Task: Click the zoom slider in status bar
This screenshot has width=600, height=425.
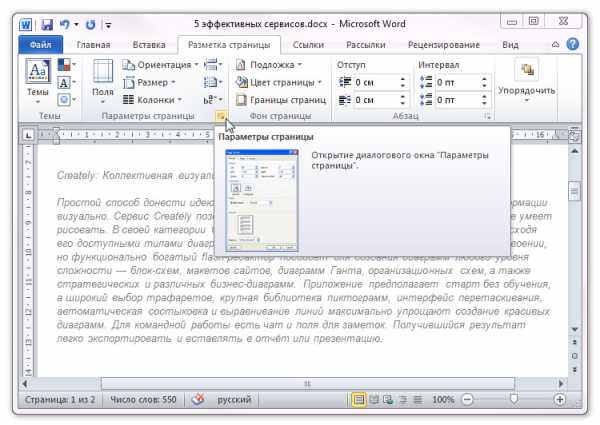Action: coord(513,399)
